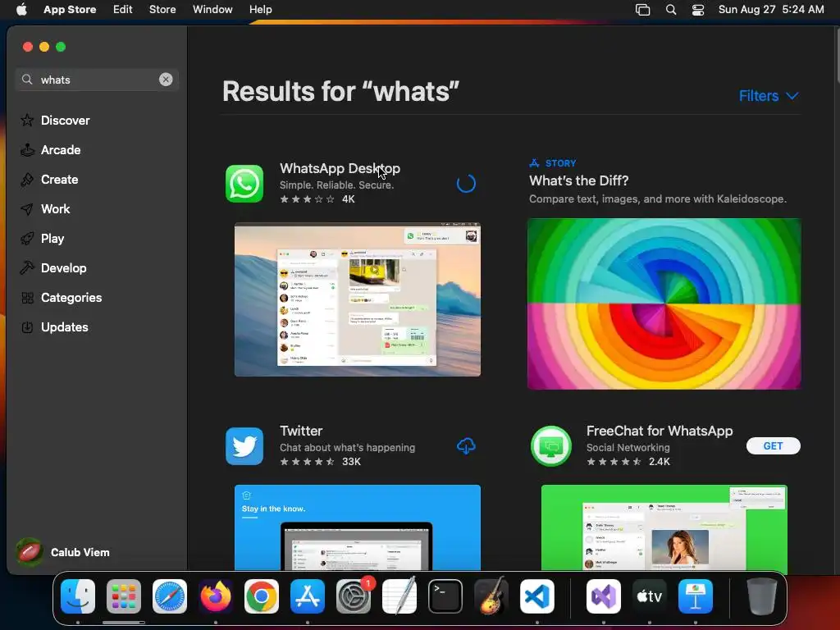Screen dimensions: 840x630
Task: Open the FreeChat green screenshot preview
Action: coord(664,527)
